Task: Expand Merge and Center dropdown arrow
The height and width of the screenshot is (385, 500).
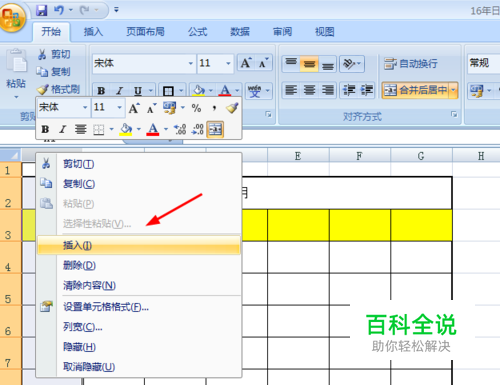Action: click(x=453, y=90)
